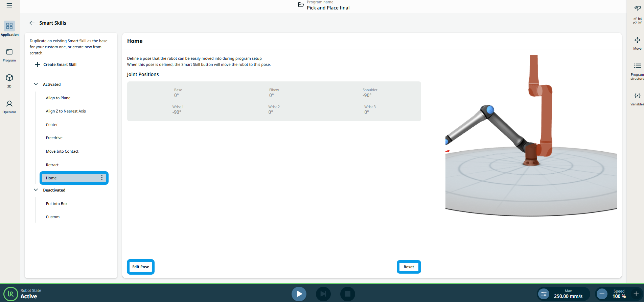Decrease speed with the minus button
The image size is (644, 302).
pyautogui.click(x=602, y=294)
